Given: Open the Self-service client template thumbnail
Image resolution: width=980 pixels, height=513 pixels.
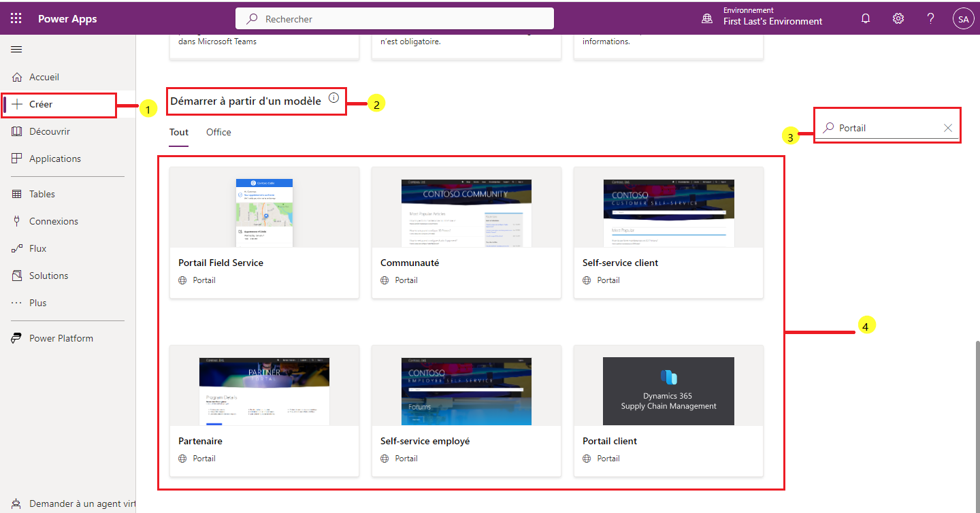Looking at the screenshot, I should click(668, 213).
